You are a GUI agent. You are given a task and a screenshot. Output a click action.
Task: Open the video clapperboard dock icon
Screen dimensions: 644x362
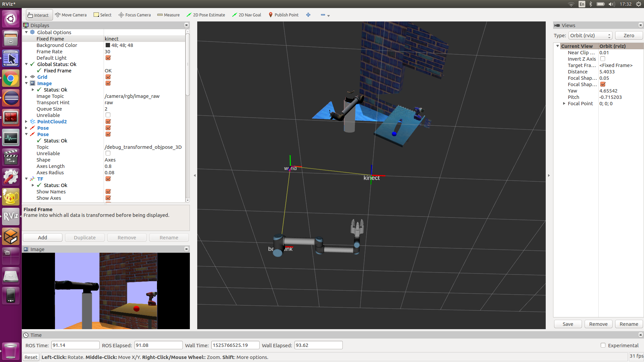(x=11, y=157)
